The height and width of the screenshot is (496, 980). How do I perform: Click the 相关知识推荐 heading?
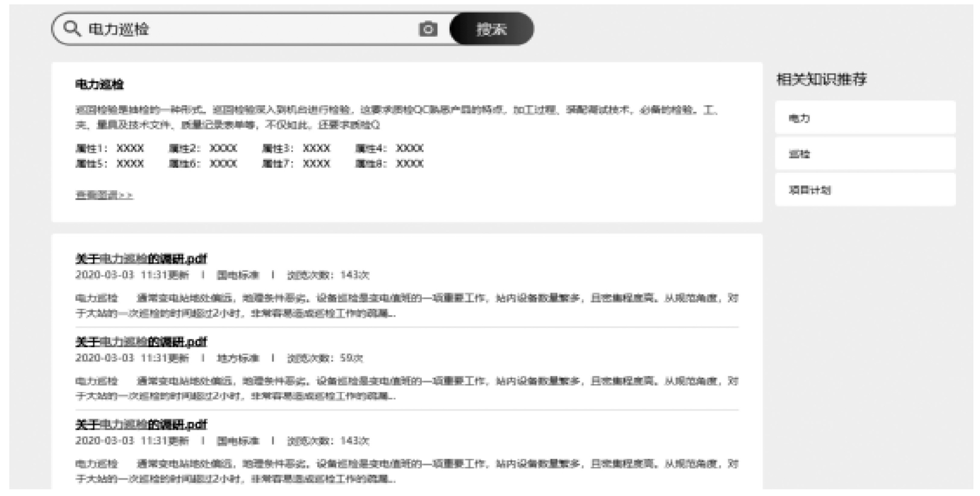pyautogui.click(x=821, y=79)
